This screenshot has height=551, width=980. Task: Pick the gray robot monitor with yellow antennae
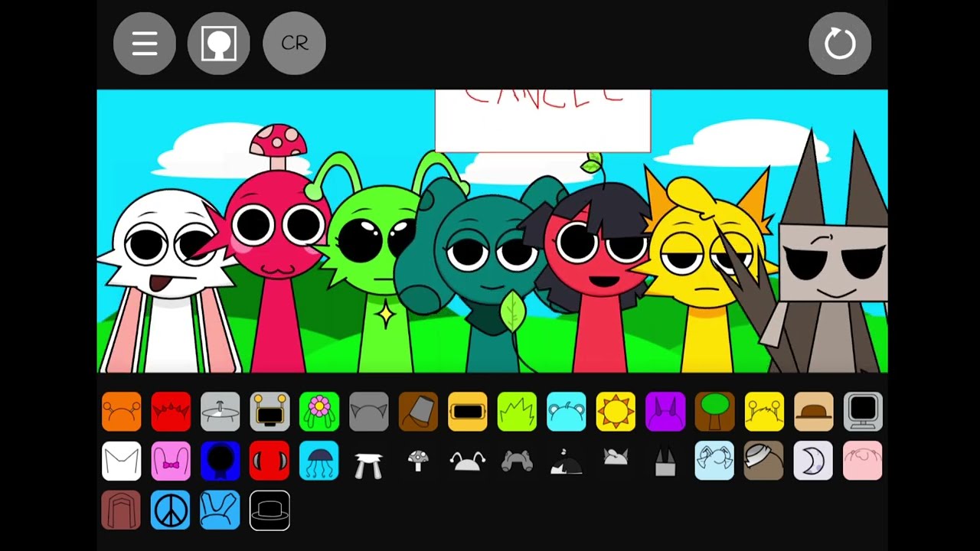[x=269, y=412]
